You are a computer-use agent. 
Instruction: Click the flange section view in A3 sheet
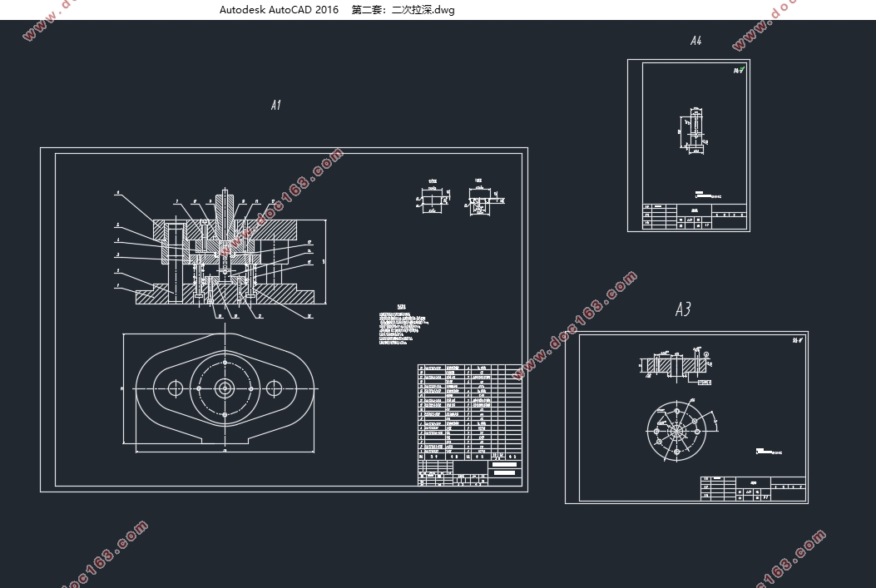pyautogui.click(x=676, y=365)
